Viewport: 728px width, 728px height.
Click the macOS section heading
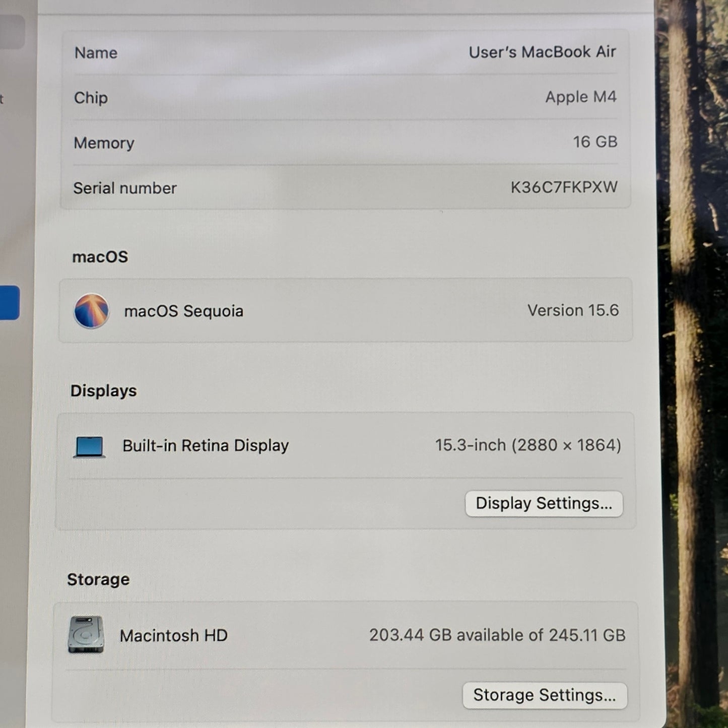coord(101,256)
